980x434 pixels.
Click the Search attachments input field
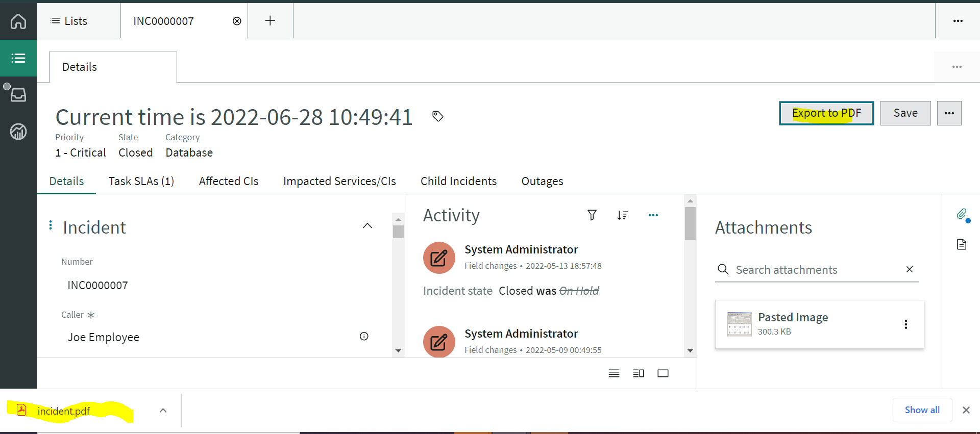(812, 270)
